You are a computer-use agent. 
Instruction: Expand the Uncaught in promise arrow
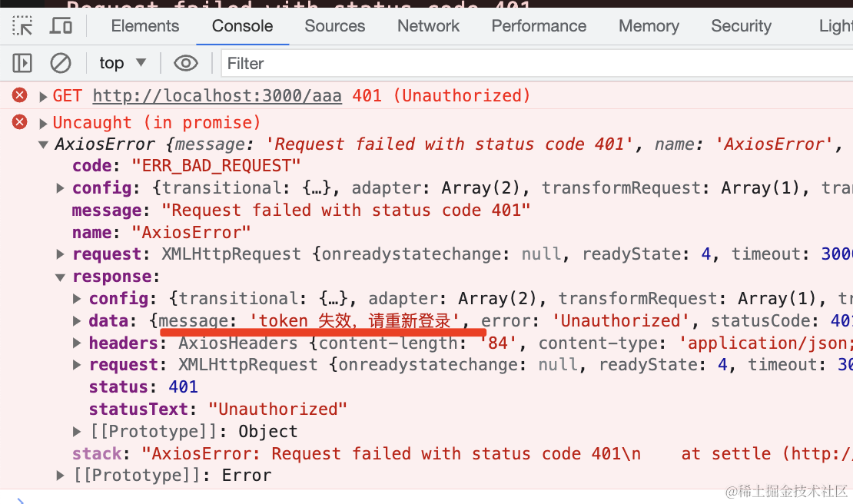tap(43, 124)
